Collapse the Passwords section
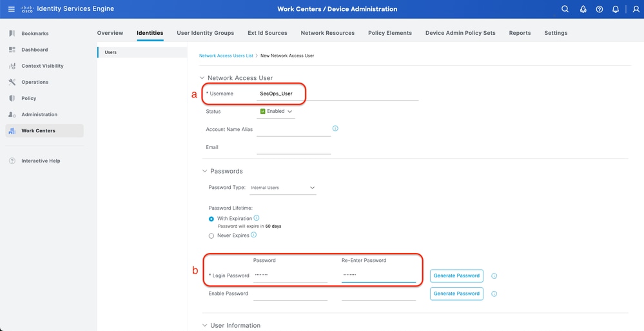 (204, 171)
